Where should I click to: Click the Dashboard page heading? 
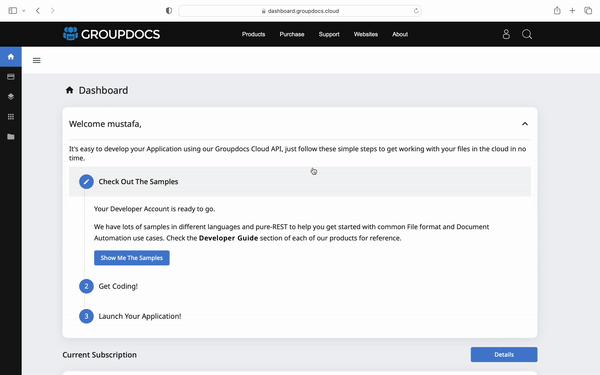103,90
